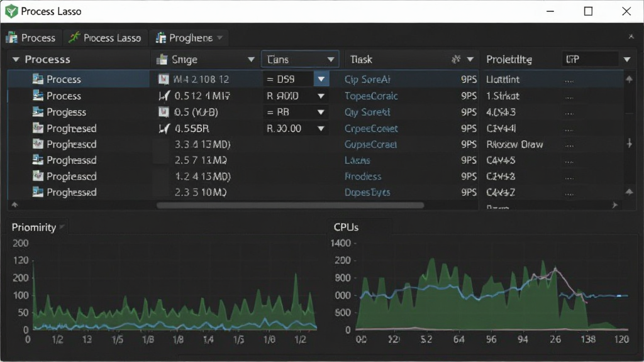Select the 1.Strkat entry
This screenshot has width=644, height=362.
tap(502, 96)
